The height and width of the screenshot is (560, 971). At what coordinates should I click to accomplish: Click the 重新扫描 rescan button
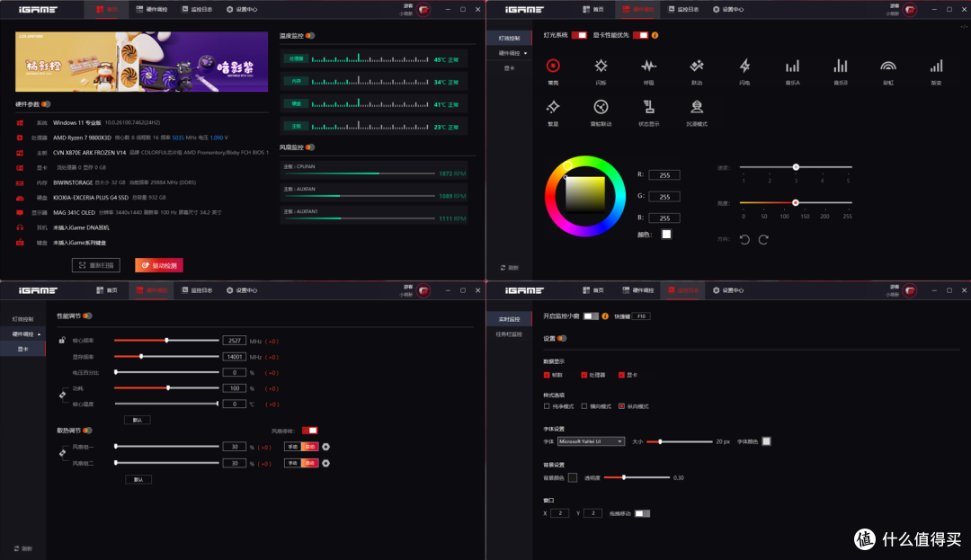(96, 265)
